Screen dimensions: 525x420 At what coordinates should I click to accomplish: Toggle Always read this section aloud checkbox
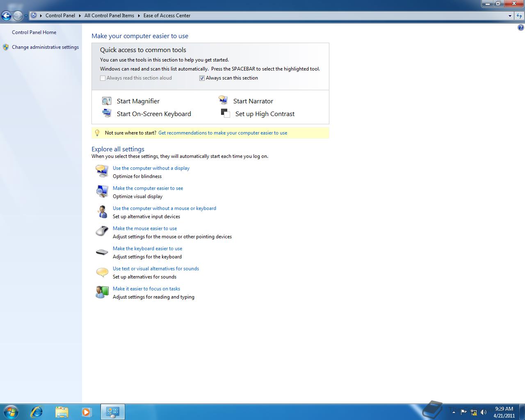pyautogui.click(x=103, y=78)
